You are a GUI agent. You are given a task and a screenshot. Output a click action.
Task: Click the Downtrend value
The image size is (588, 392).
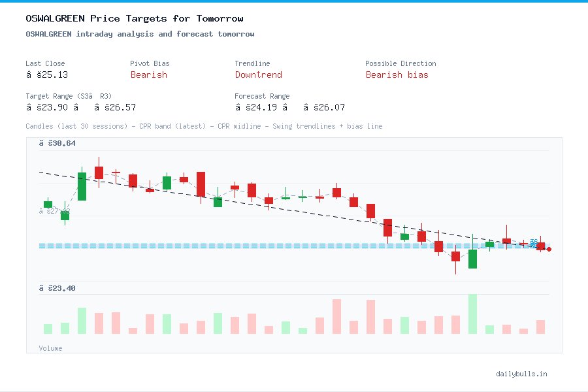click(258, 74)
